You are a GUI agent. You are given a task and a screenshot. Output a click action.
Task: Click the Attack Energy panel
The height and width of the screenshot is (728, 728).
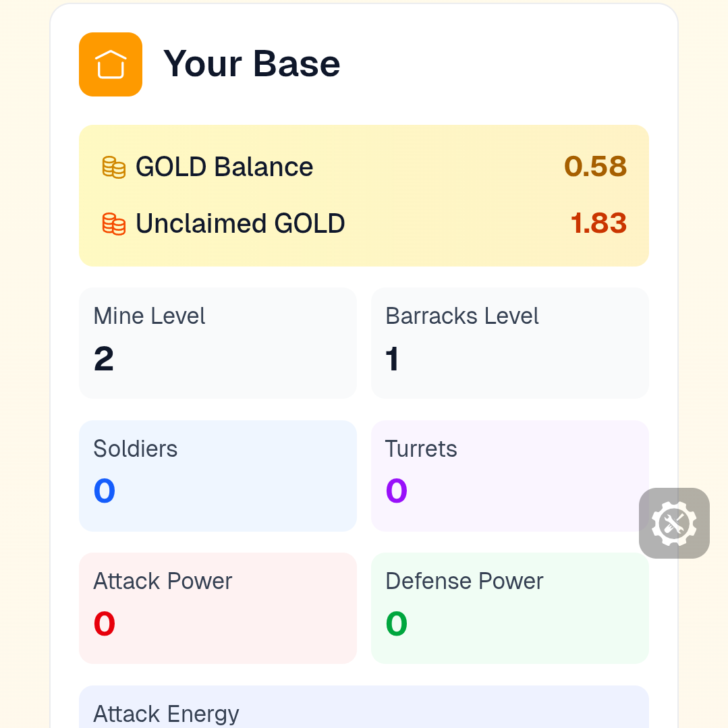tap(364, 708)
